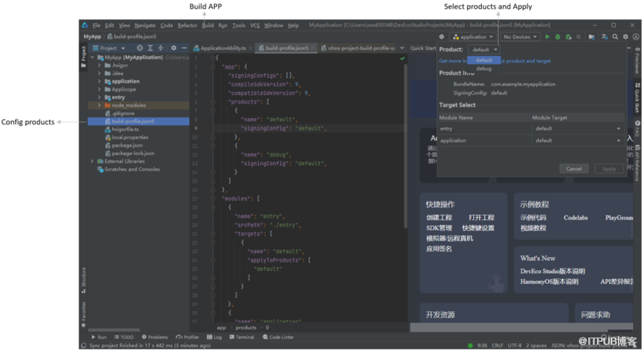The height and width of the screenshot is (352, 644).
Task: Open the product and target info link
Action: (495, 62)
